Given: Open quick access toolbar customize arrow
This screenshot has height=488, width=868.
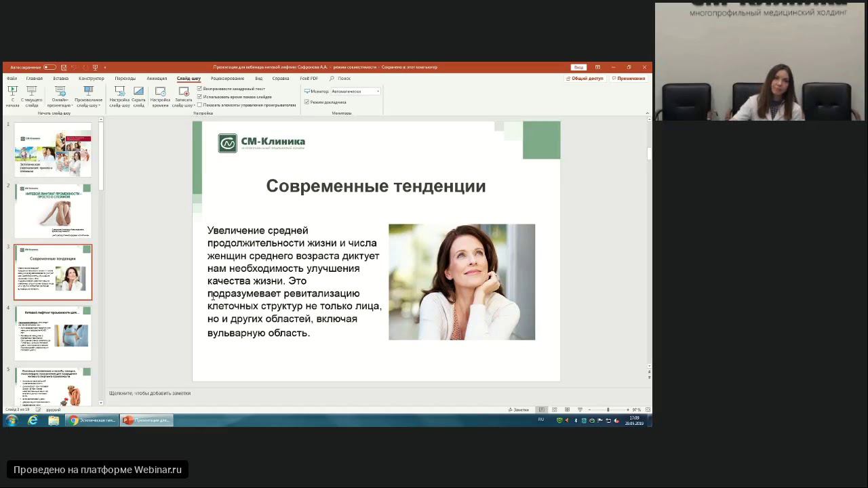Looking at the screenshot, I should coord(104,67).
